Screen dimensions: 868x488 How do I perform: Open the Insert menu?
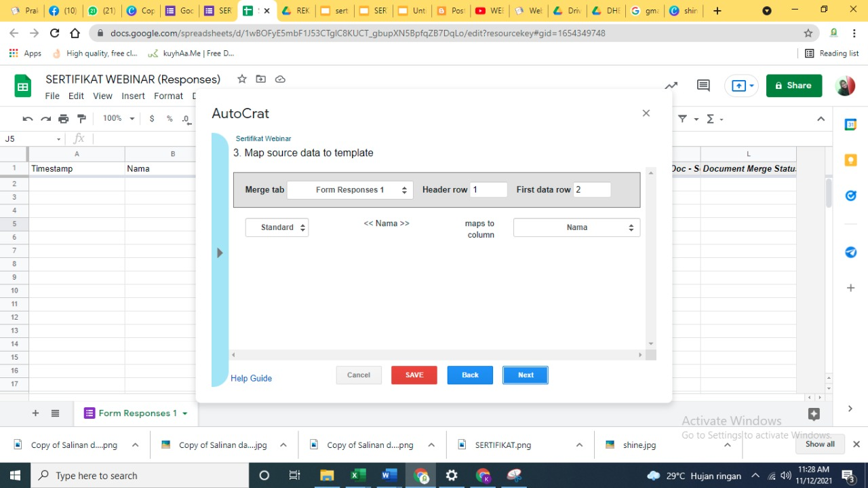tap(133, 96)
